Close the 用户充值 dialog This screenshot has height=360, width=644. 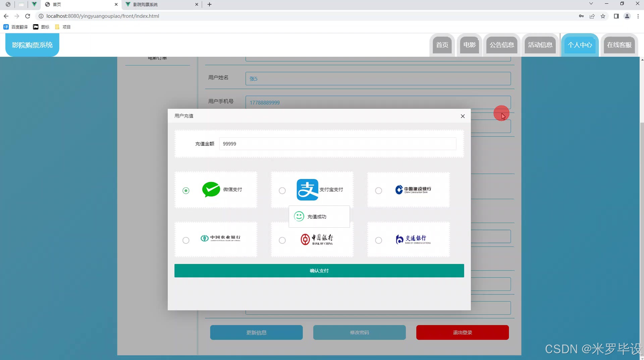(463, 116)
